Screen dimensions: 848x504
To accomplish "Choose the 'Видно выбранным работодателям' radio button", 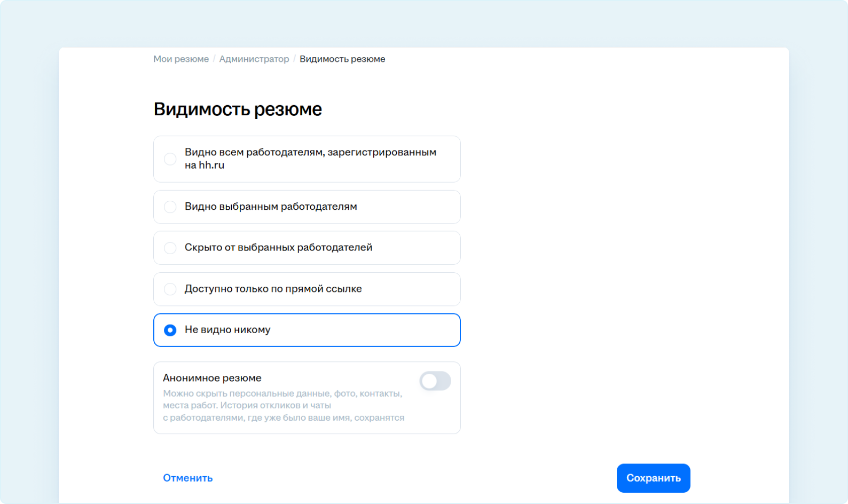I will [170, 207].
